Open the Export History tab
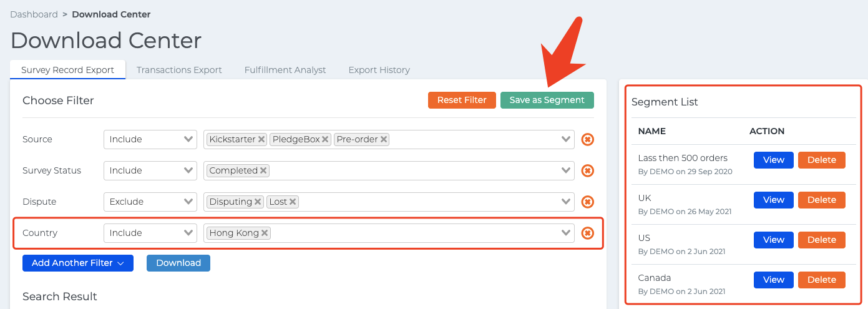 (x=379, y=70)
